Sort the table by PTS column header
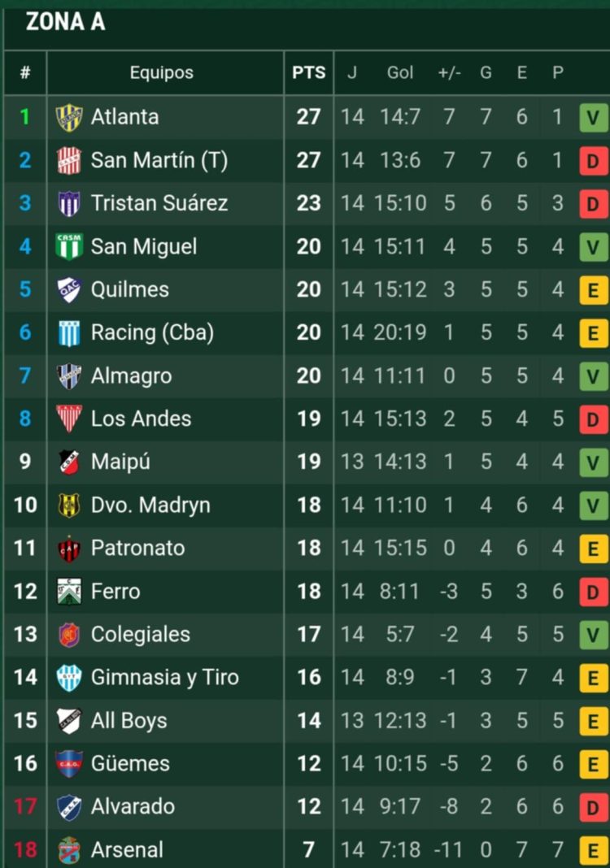 click(x=309, y=72)
